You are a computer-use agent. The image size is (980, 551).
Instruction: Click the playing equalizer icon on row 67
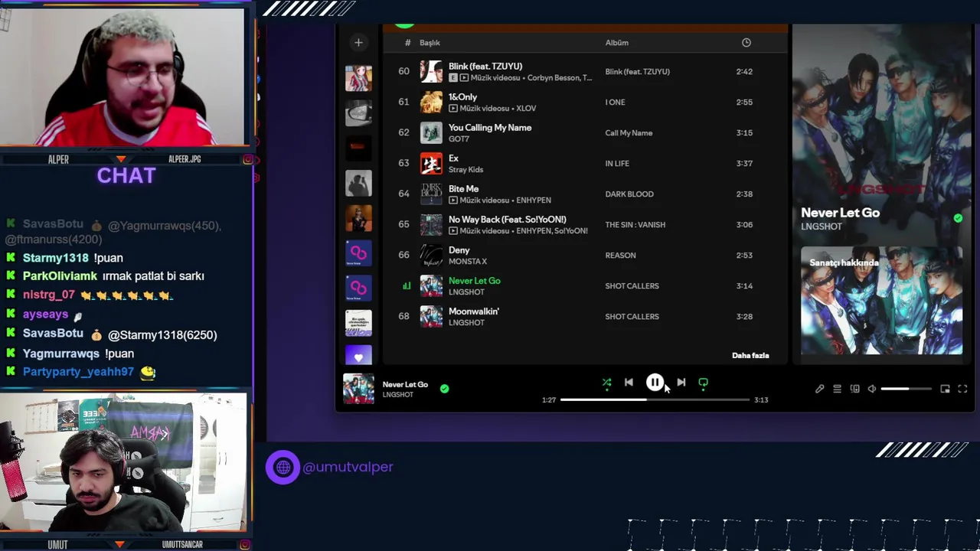click(x=406, y=286)
